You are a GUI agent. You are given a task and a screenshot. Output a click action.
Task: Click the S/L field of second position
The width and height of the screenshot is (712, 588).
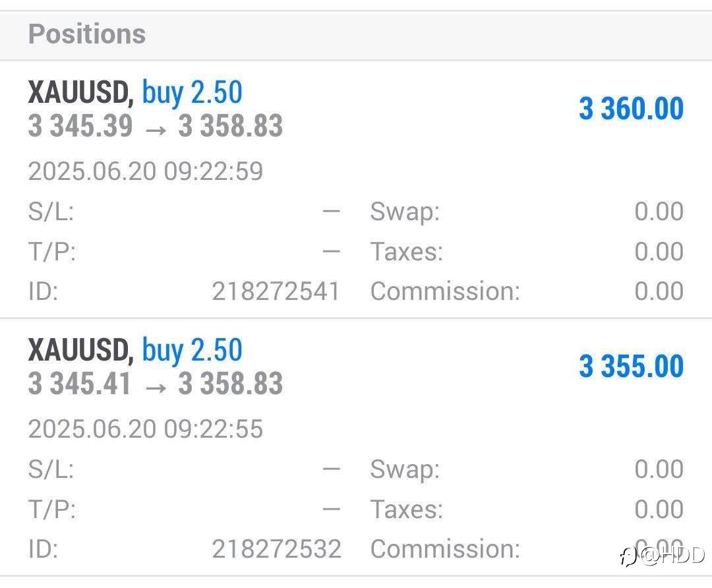click(x=184, y=469)
